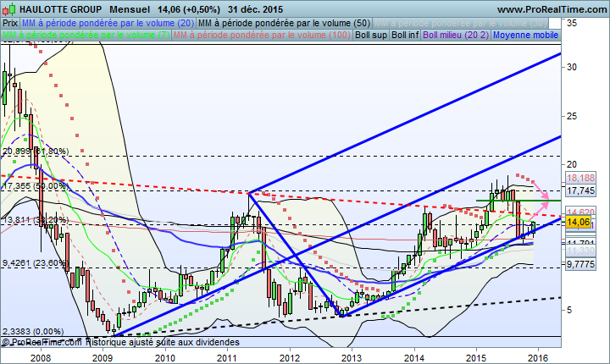Click the Historique ajusté suite aux dividendes note
This screenshot has width=610, height=364.
pos(163,342)
